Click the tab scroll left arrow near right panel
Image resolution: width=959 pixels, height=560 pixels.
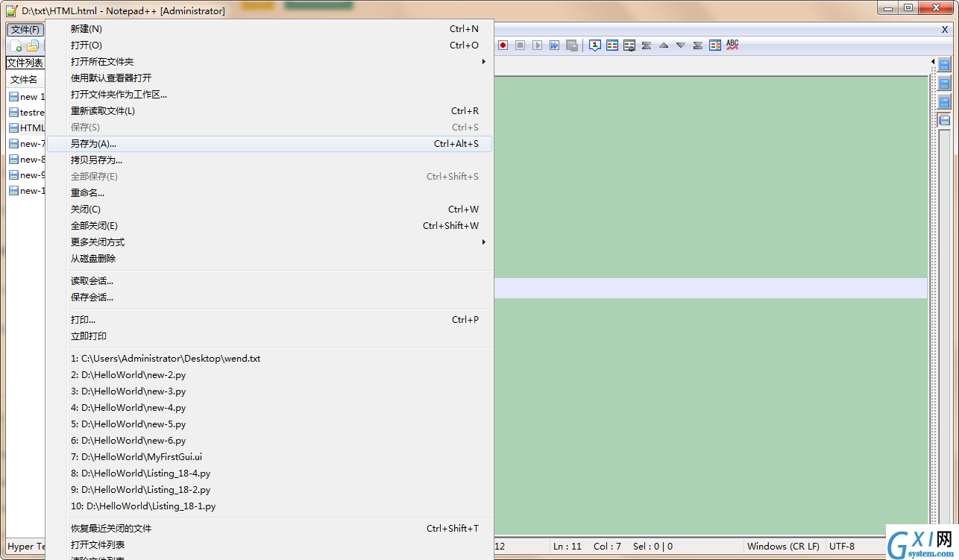(932, 62)
